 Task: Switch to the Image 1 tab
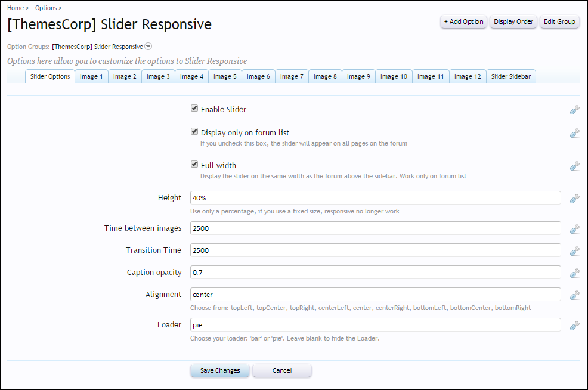click(x=91, y=76)
